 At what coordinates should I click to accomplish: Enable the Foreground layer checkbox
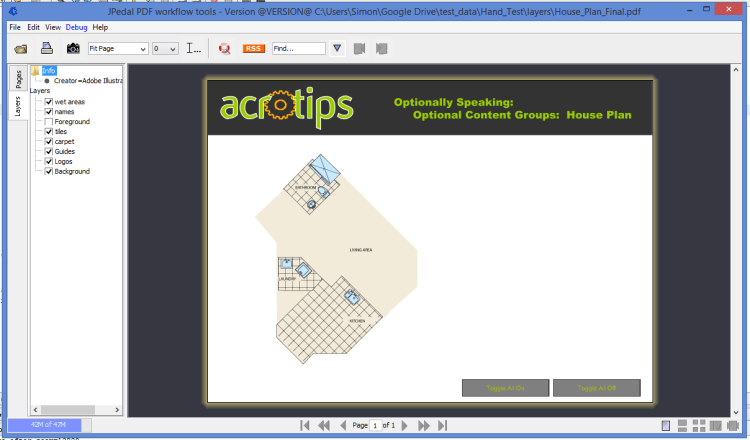48,121
